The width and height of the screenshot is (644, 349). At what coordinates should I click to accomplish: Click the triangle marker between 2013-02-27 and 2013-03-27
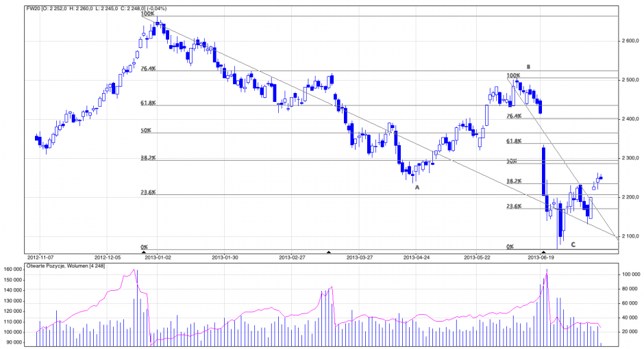point(329,253)
